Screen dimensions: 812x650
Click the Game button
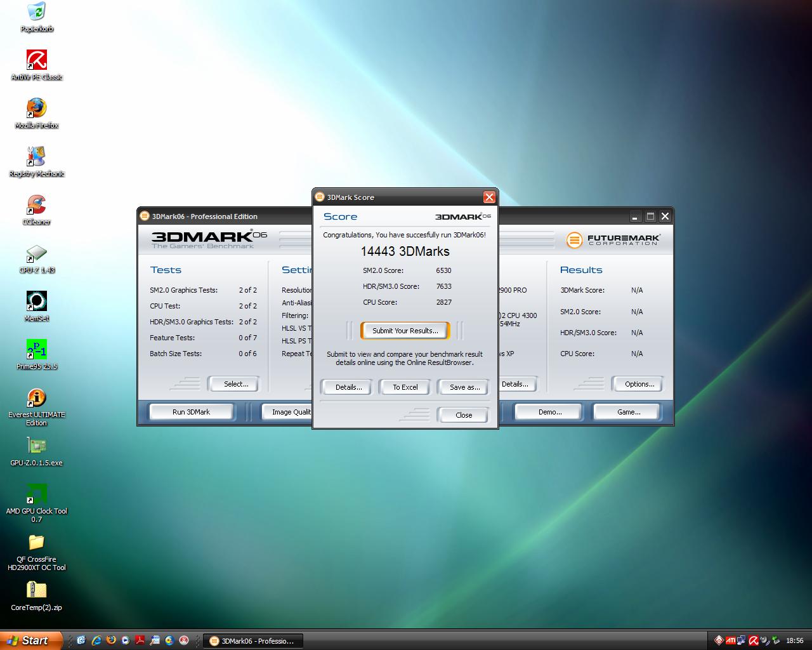629,412
